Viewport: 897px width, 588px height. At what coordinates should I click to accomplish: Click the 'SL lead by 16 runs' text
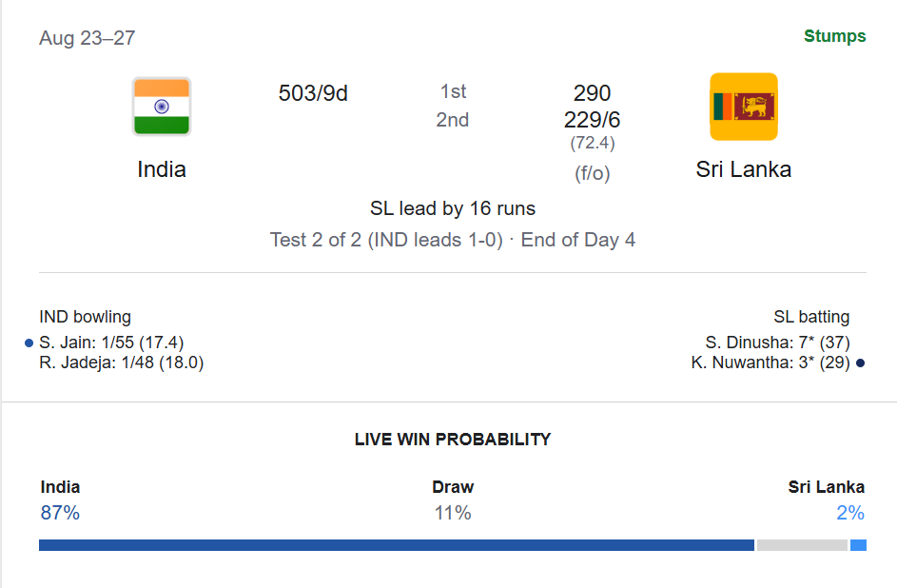pos(453,208)
